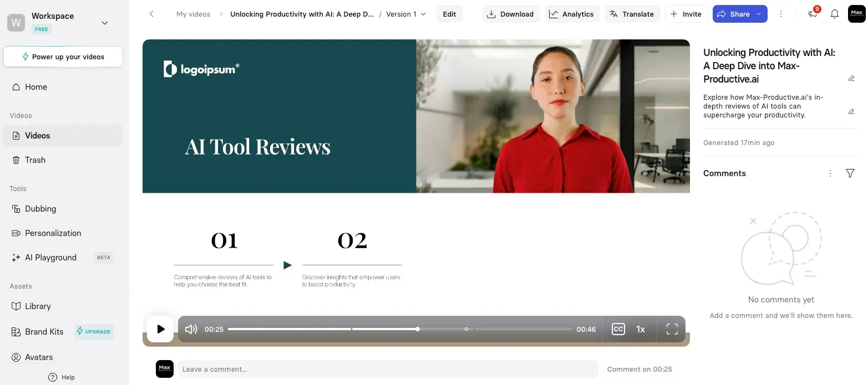Click the Upgrade badge beside Brand Kits

click(94, 331)
